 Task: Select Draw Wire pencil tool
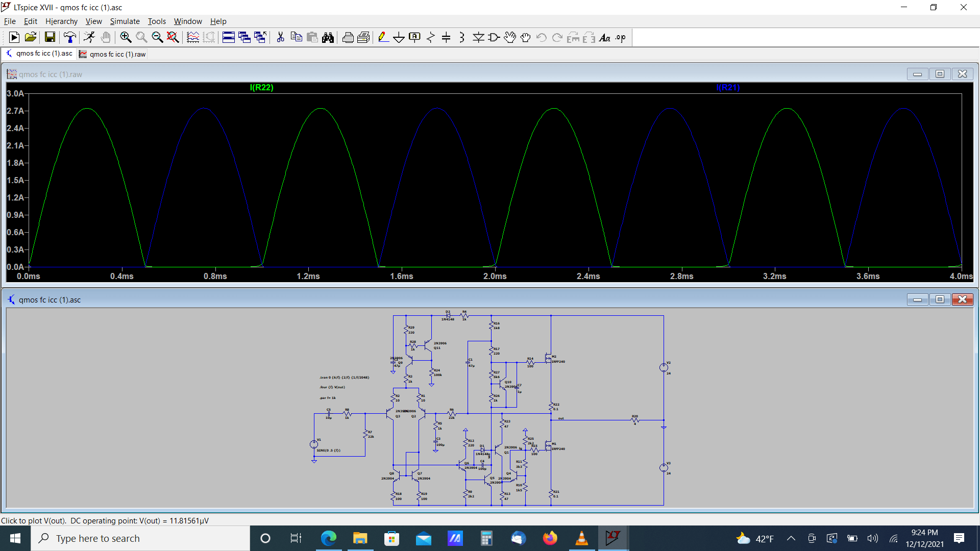383,37
